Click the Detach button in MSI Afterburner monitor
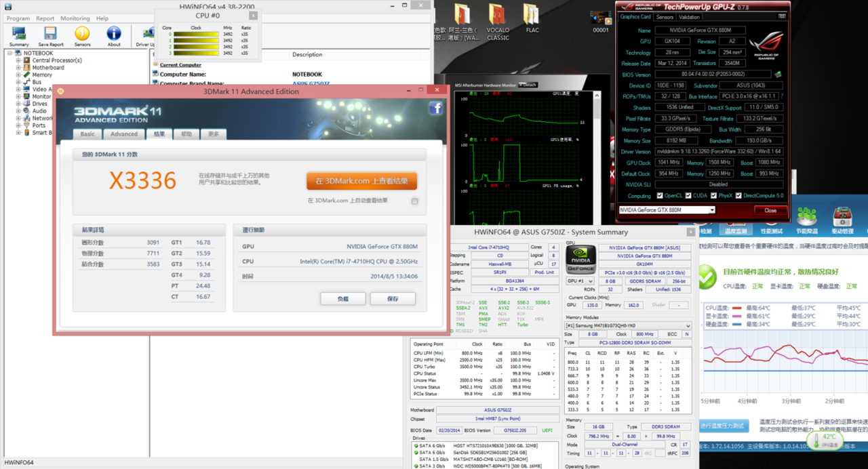This screenshot has height=469, width=868. point(528,85)
